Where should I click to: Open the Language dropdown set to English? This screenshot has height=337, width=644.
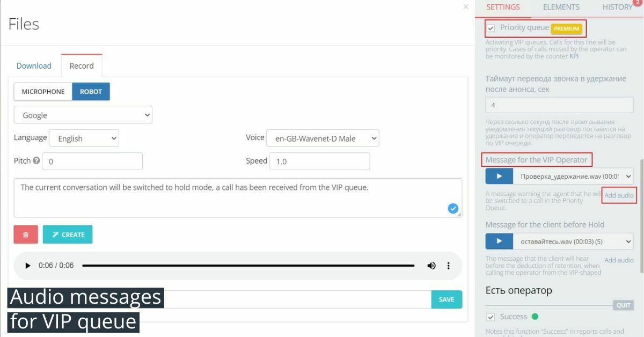(x=84, y=138)
